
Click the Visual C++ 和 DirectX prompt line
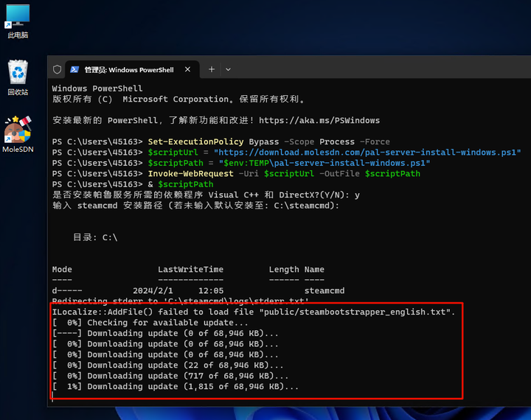pyautogui.click(x=206, y=195)
